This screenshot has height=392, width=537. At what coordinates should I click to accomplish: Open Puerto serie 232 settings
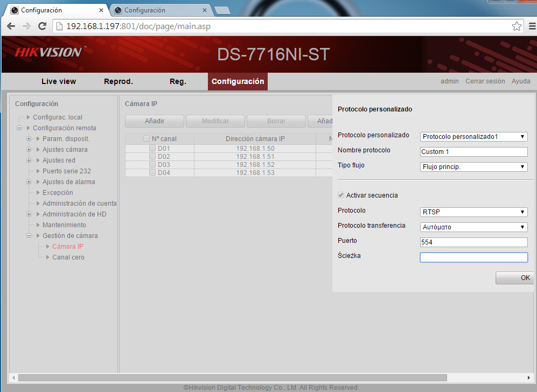66,171
